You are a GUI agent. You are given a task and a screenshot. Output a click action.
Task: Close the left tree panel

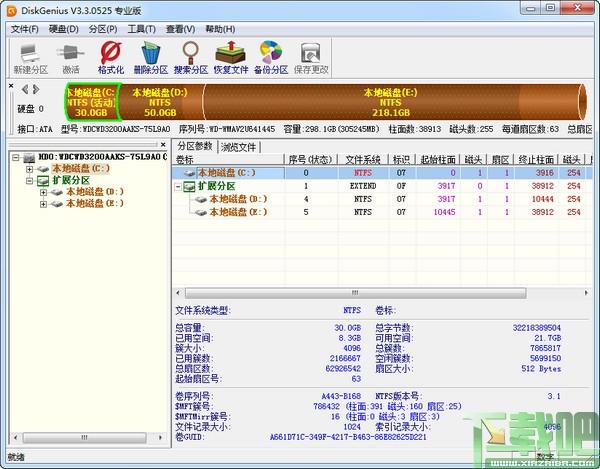pyautogui.click(x=163, y=145)
